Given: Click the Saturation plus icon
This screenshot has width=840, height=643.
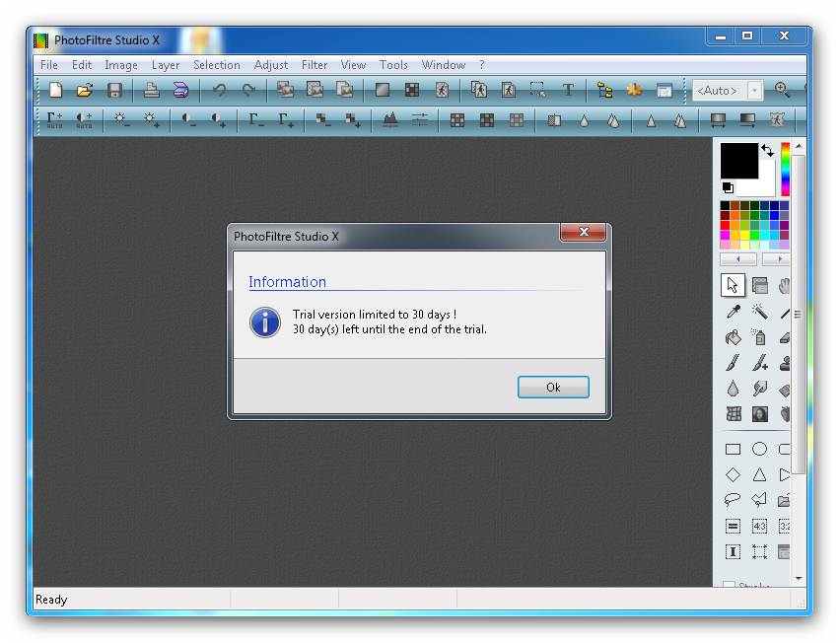Looking at the screenshot, I should [353, 120].
